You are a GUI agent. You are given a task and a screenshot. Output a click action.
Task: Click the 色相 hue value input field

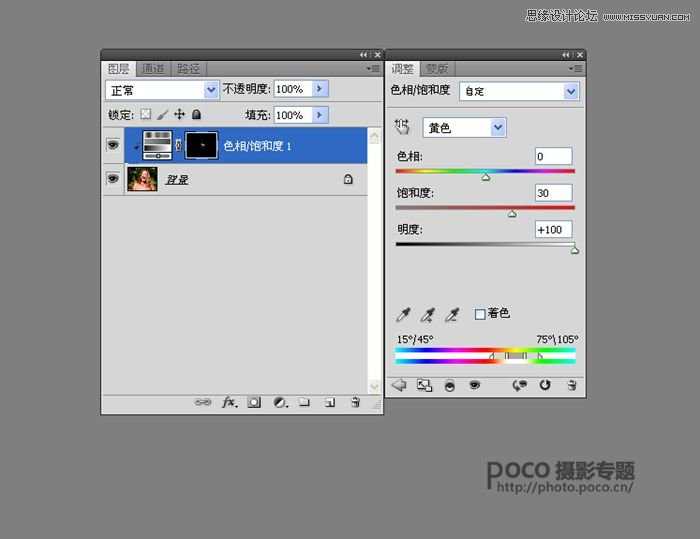coord(553,156)
